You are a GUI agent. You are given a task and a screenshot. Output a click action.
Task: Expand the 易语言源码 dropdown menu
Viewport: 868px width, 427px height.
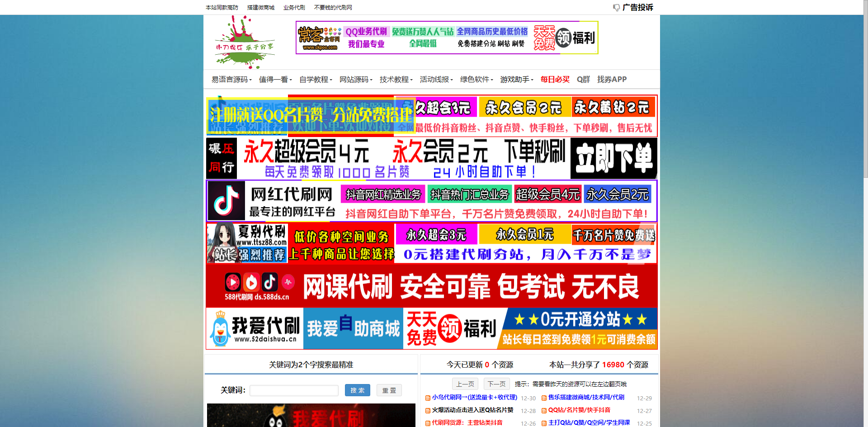(231, 80)
